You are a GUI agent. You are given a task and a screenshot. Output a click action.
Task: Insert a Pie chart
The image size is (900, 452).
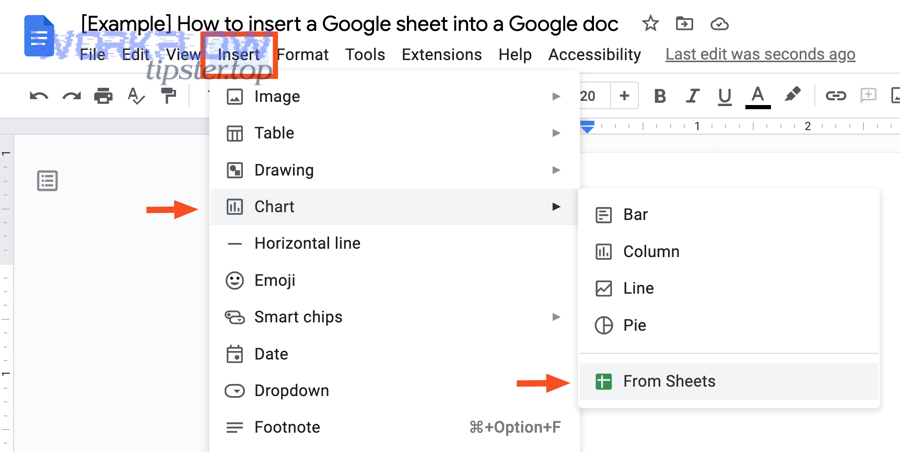(729, 325)
